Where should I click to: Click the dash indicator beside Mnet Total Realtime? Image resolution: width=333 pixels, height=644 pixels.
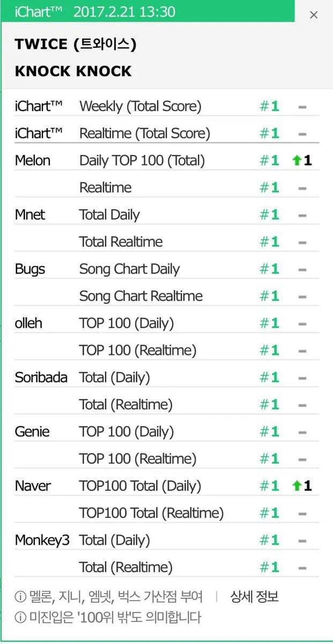tap(302, 241)
